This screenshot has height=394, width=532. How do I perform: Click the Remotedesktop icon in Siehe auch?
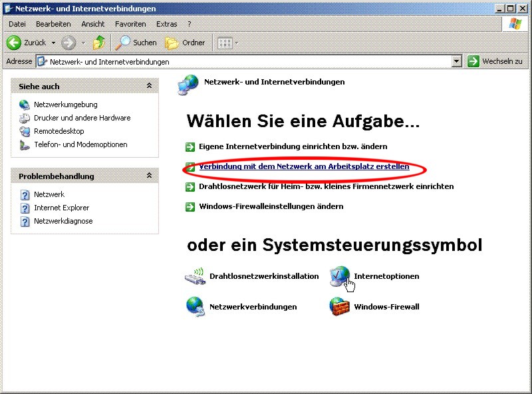pyautogui.click(x=25, y=131)
